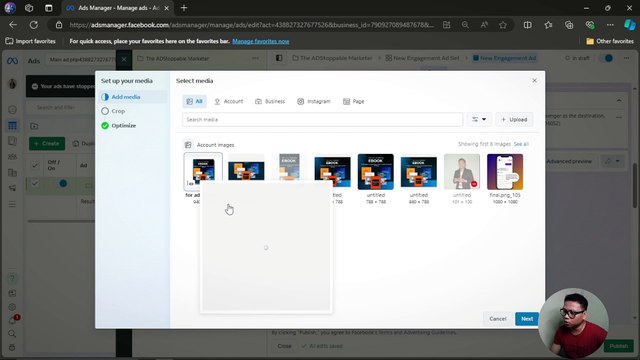
Task: Click the browser Back arrow
Action: (13, 25)
